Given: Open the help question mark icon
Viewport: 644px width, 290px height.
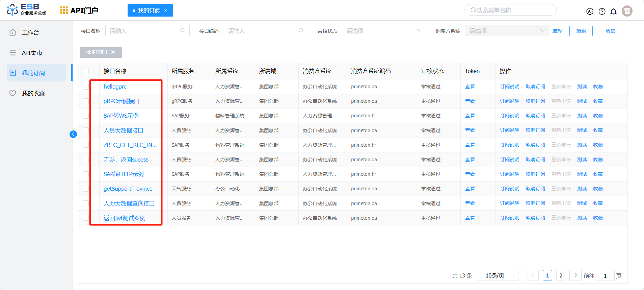Looking at the screenshot, I should 602,11.
